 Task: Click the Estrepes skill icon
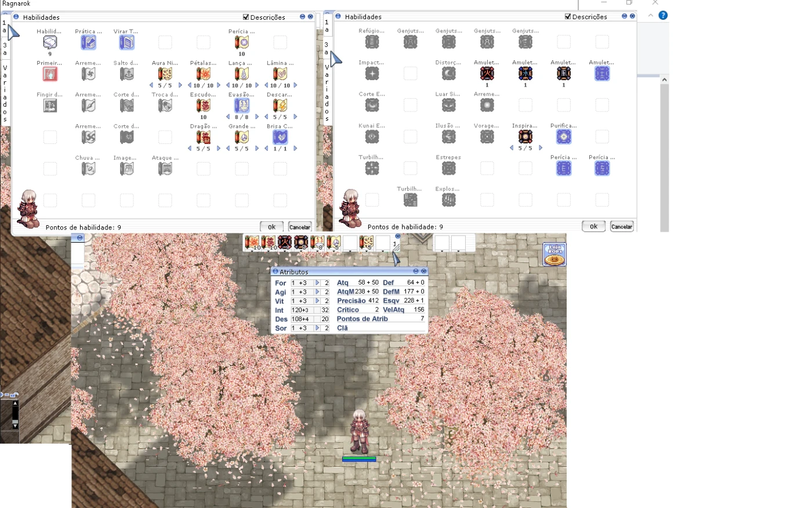click(x=448, y=168)
